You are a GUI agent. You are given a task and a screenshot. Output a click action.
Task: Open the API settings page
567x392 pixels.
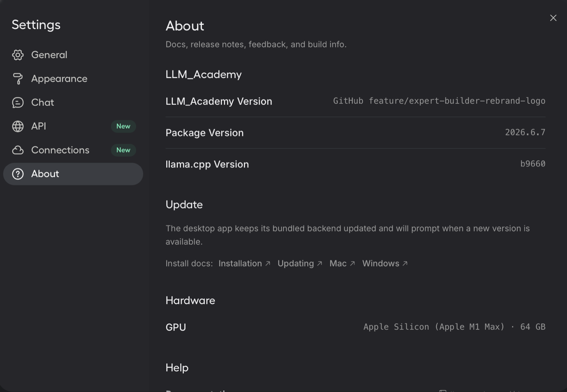pyautogui.click(x=73, y=126)
